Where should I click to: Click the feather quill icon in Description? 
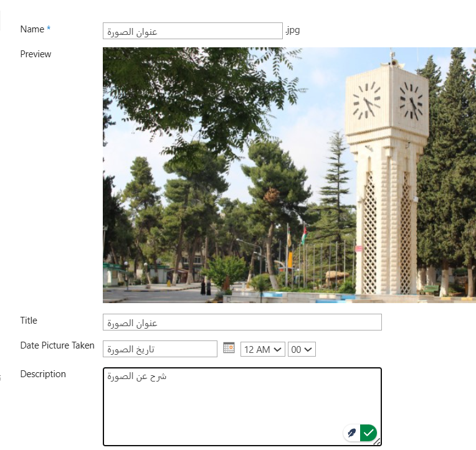[x=352, y=433]
